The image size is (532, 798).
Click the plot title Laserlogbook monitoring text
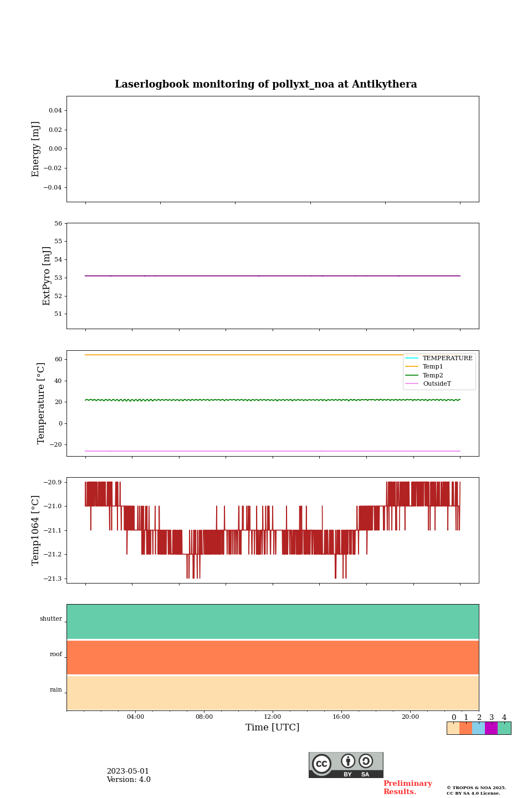click(x=266, y=84)
